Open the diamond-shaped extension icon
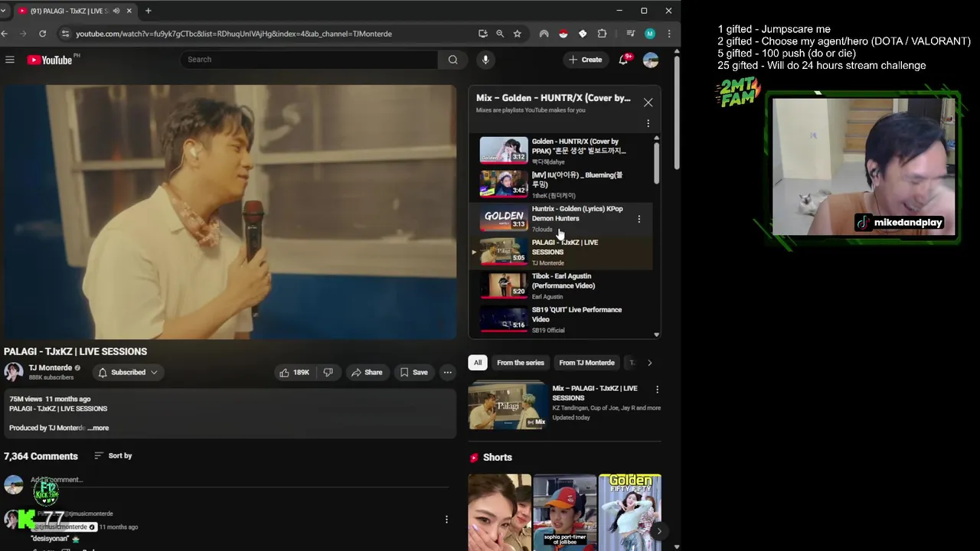 pos(583,34)
